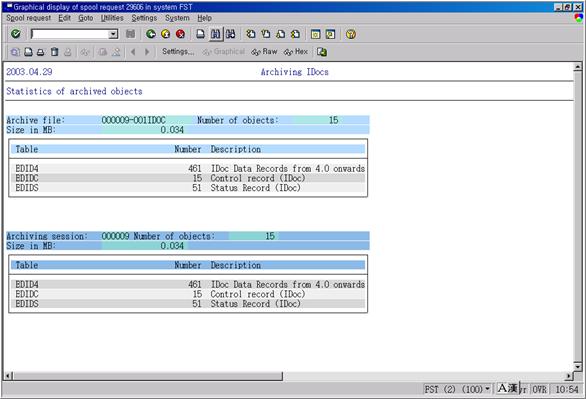The width and height of the screenshot is (586, 399).
Task: Open the Spool request menu
Action: (x=28, y=18)
